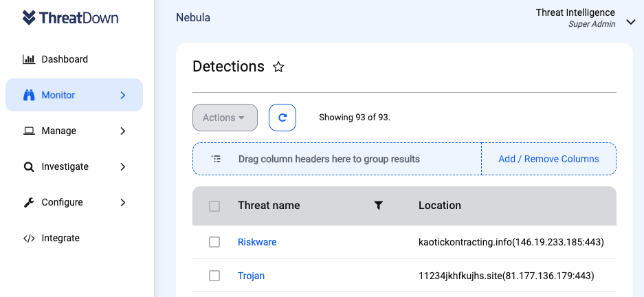Expand the Configure submenu chevron

pyautogui.click(x=123, y=202)
